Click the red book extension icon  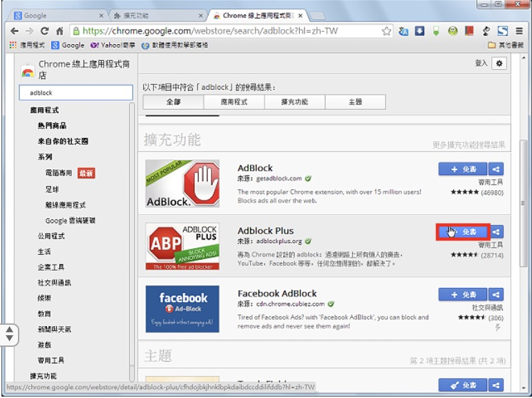(469, 31)
